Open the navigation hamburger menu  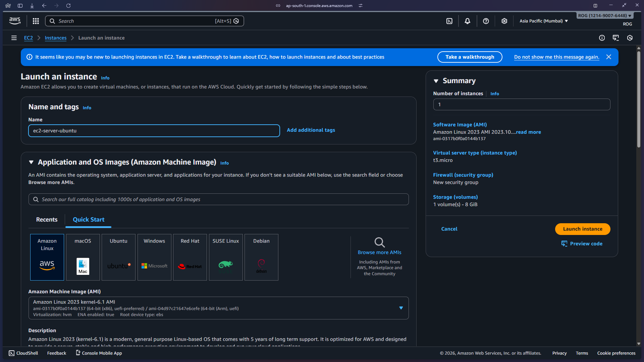coord(14,38)
